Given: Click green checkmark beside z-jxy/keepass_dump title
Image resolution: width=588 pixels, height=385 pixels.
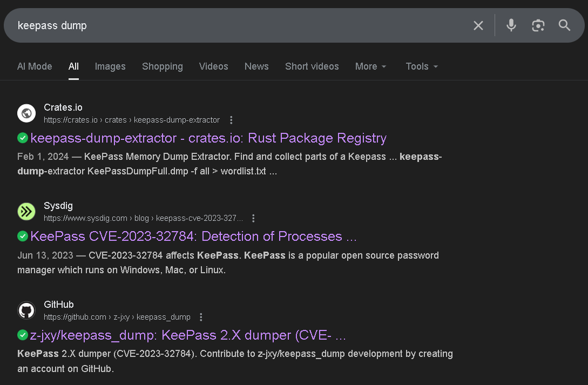Looking at the screenshot, I should 23,335.
